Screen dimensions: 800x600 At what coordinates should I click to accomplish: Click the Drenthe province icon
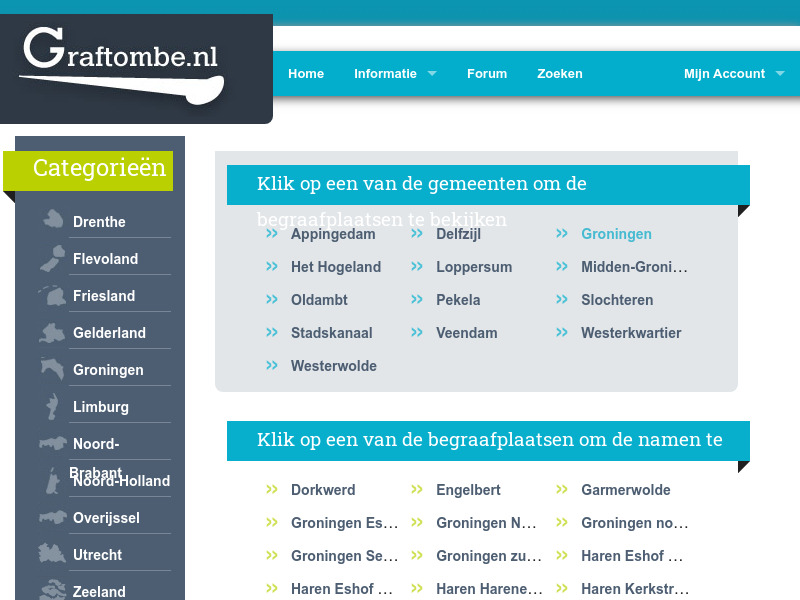coord(52,219)
